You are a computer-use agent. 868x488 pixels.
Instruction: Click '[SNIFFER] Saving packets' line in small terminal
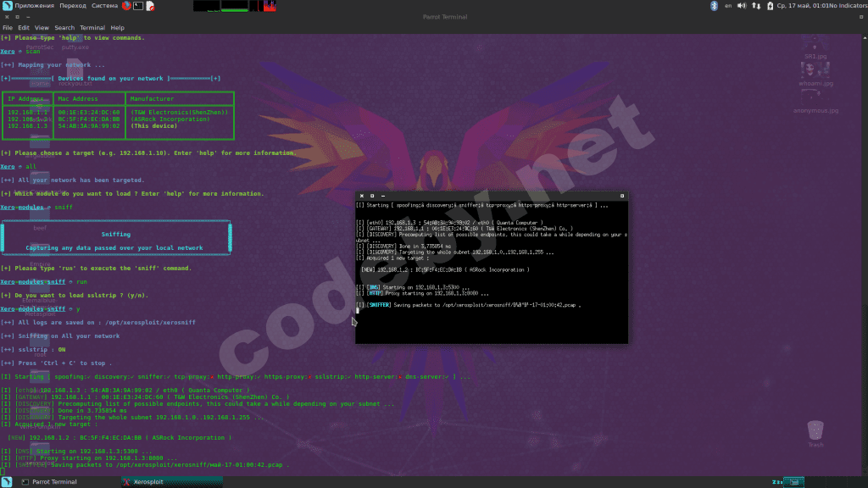tap(468, 305)
